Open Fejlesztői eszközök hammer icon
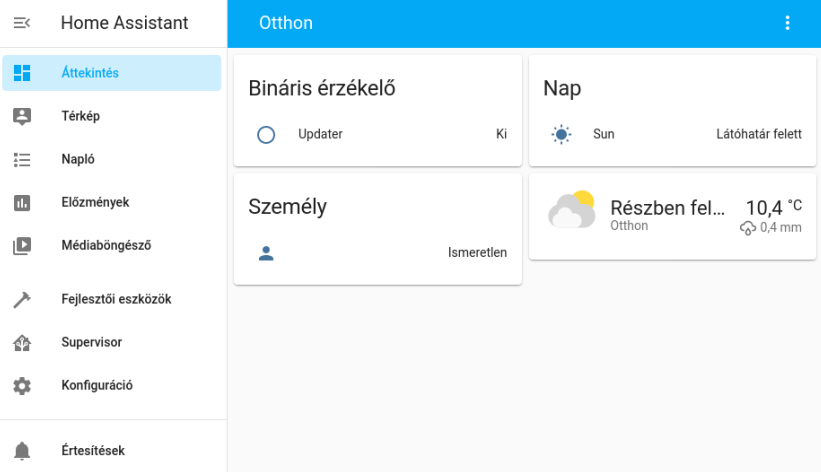The width and height of the screenshot is (821, 472). (22, 299)
